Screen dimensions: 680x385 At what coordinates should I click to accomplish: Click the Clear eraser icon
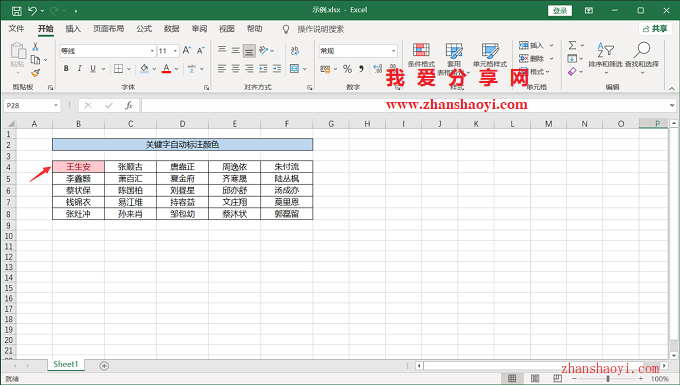572,71
